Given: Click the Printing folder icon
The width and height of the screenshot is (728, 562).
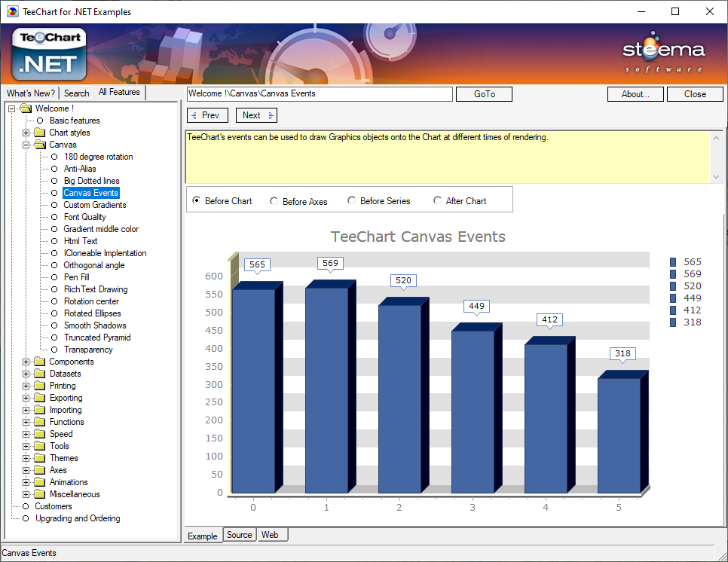Looking at the screenshot, I should tap(40, 386).
